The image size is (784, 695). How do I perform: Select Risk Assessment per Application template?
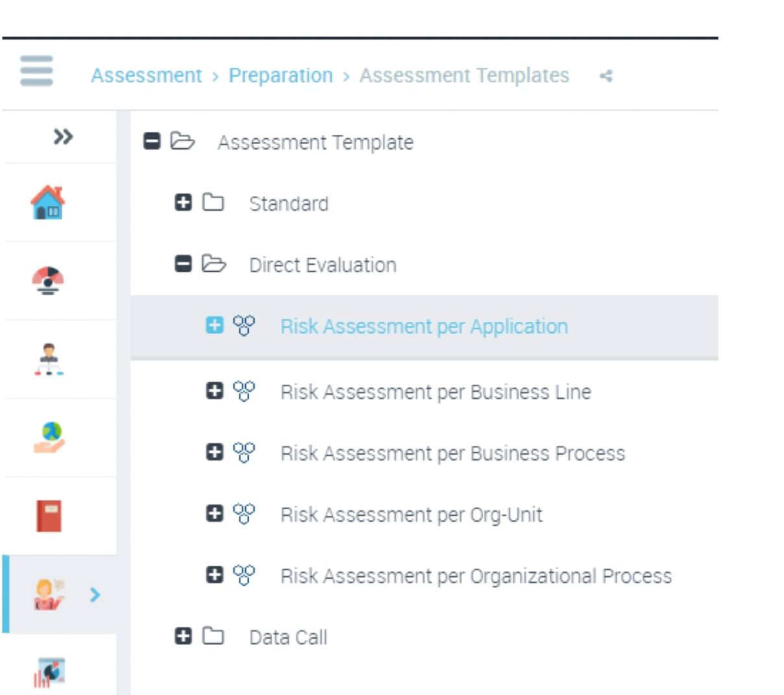[x=424, y=326]
